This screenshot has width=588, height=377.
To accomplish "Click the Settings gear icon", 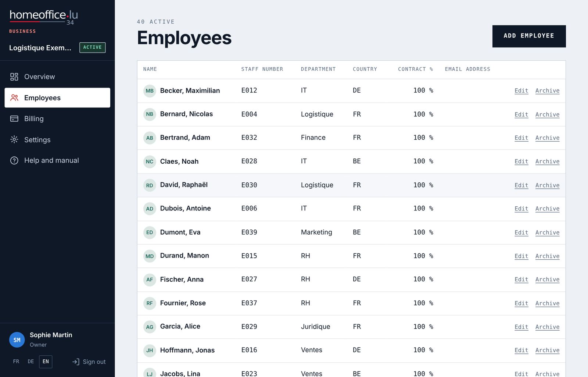I will tap(14, 139).
